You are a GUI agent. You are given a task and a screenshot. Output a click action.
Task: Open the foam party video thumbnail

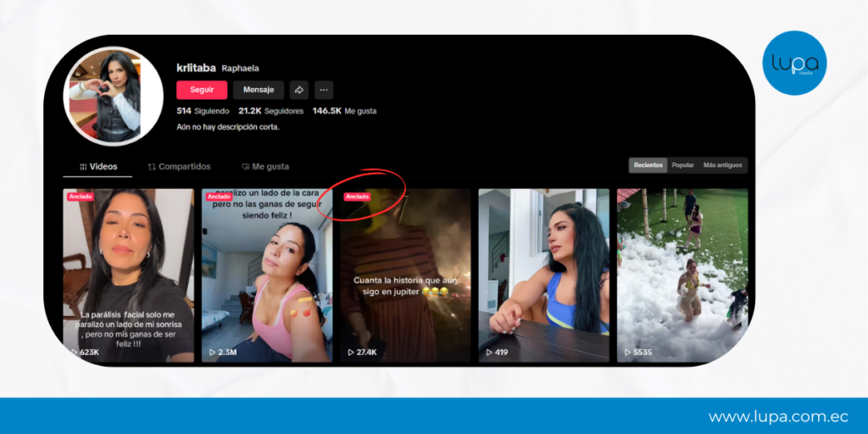coord(682,275)
